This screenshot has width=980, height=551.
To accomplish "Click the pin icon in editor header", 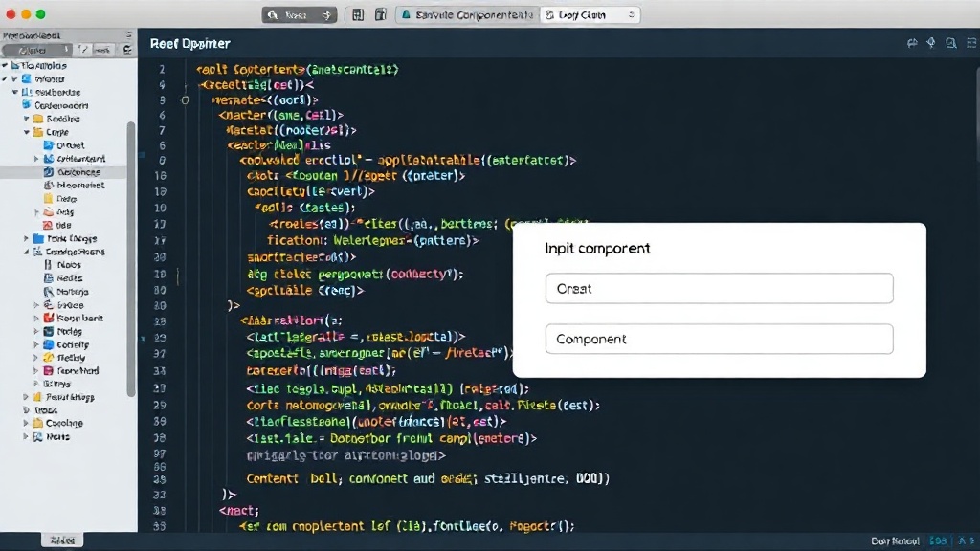I will [931, 42].
